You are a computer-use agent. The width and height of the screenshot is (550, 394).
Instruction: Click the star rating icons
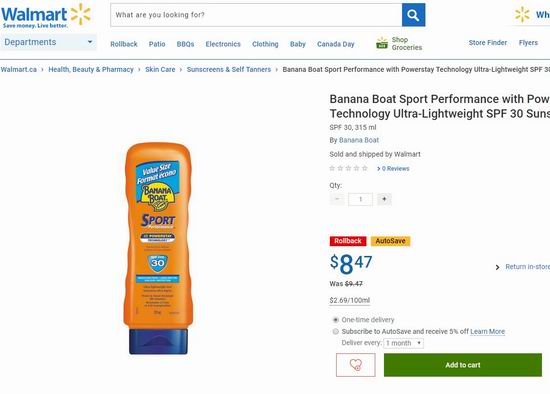pos(348,168)
